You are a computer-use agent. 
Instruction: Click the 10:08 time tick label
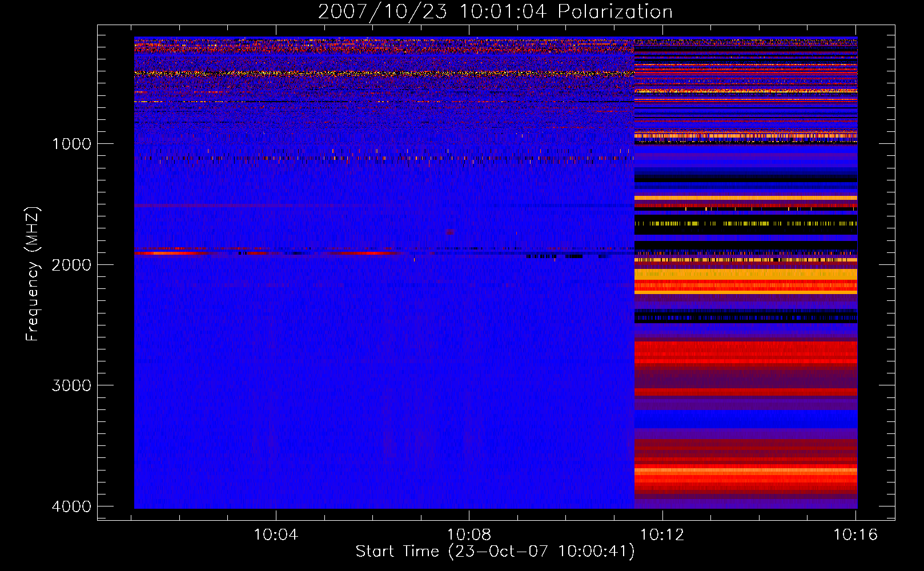[x=469, y=535]
